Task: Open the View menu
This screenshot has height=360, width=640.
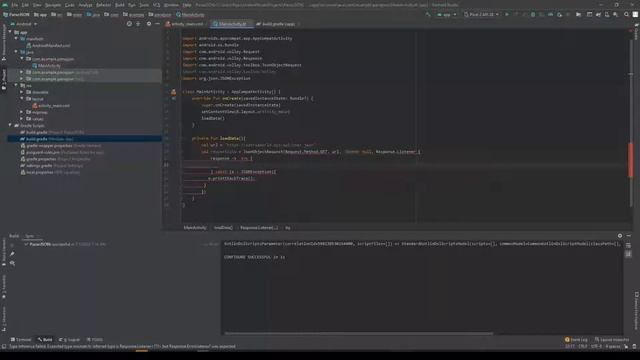Action: pyautogui.click(x=37, y=5)
